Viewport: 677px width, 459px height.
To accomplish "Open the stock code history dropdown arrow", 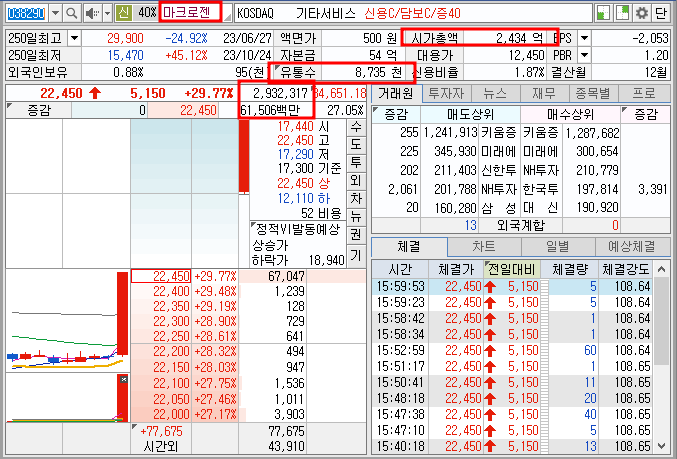I will pyautogui.click(x=55, y=13).
